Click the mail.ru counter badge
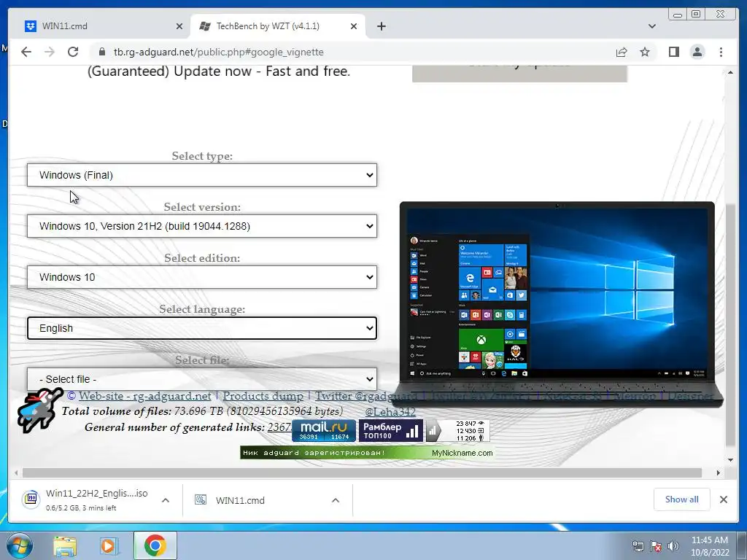The width and height of the screenshot is (747, 560). [324, 430]
